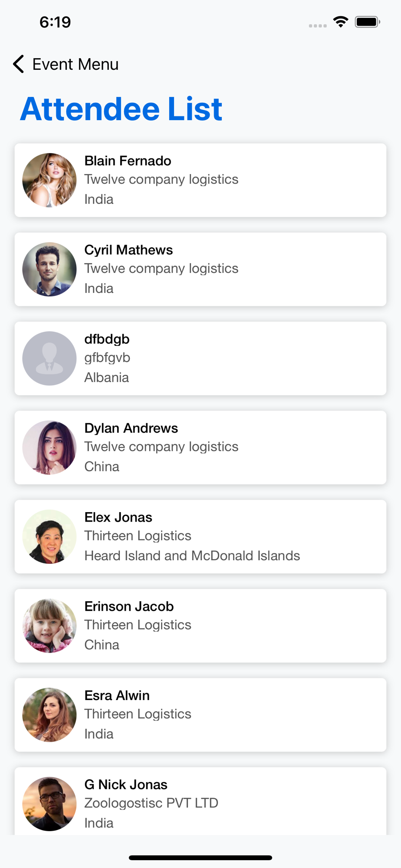Open Erinson Jacob's profile picture
This screenshot has height=868, width=401.
49,625
